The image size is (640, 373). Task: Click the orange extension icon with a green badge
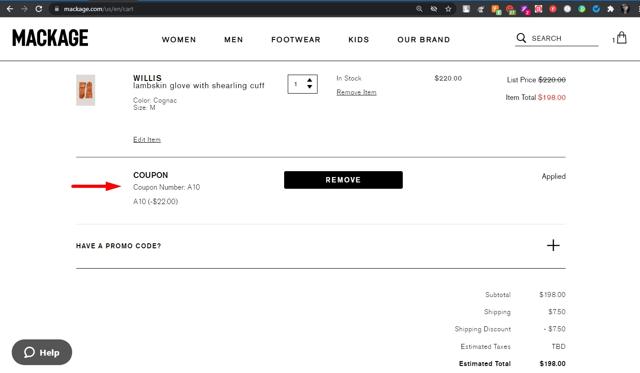(x=496, y=9)
